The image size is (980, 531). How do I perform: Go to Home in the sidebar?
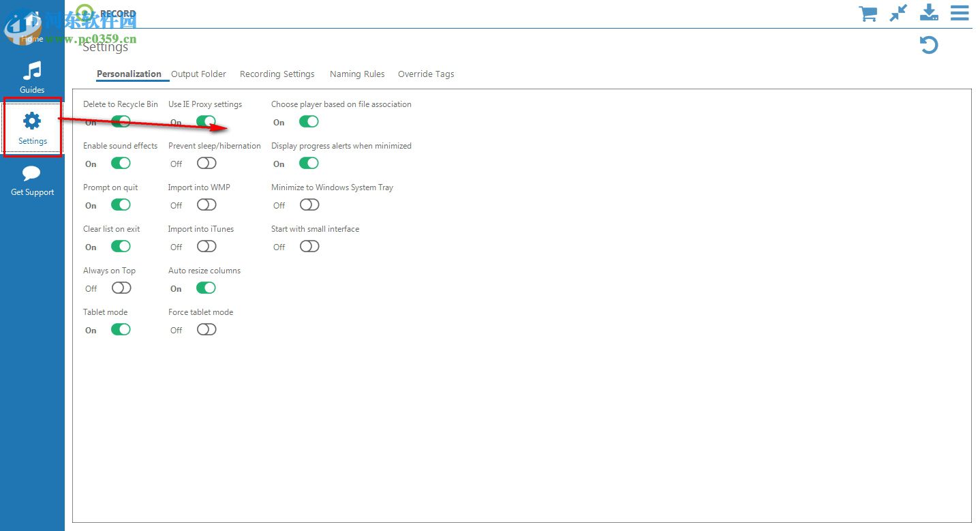click(32, 27)
